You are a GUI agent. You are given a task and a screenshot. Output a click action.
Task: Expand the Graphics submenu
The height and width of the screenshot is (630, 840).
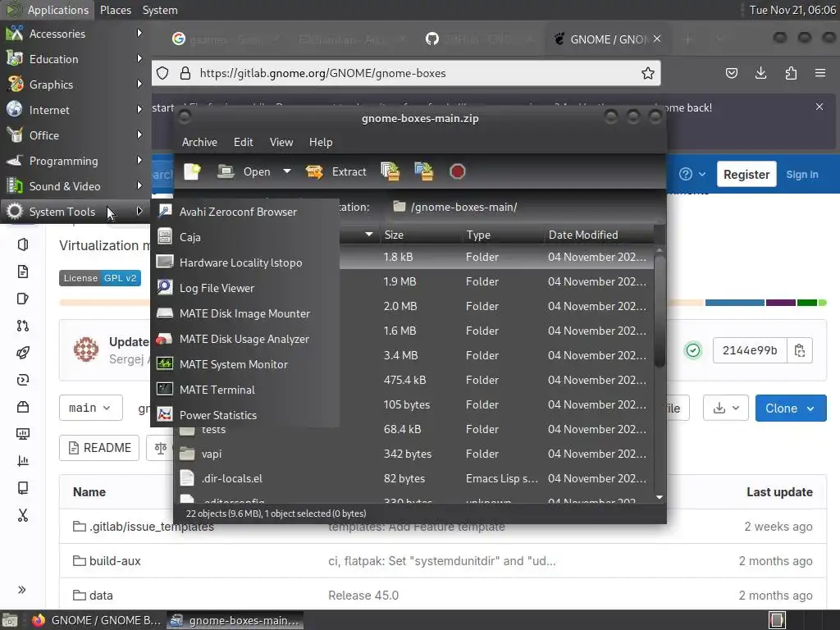coord(75,84)
